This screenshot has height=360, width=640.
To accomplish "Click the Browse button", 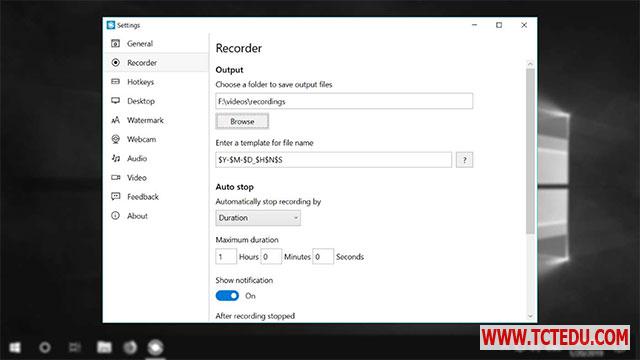I will coord(242,121).
